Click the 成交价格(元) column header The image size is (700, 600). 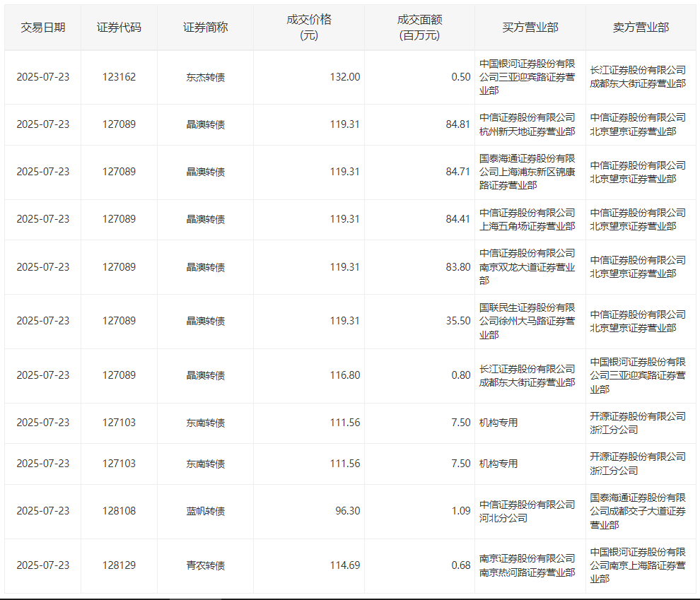click(x=309, y=28)
